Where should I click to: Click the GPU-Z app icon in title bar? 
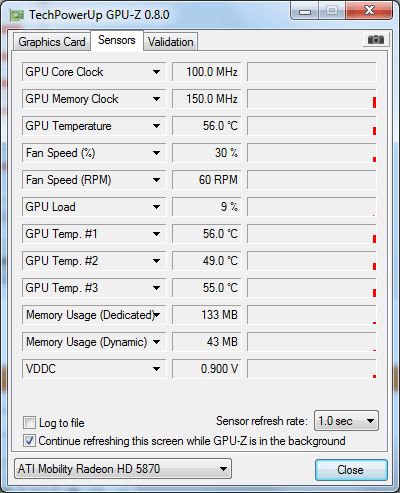(17, 15)
